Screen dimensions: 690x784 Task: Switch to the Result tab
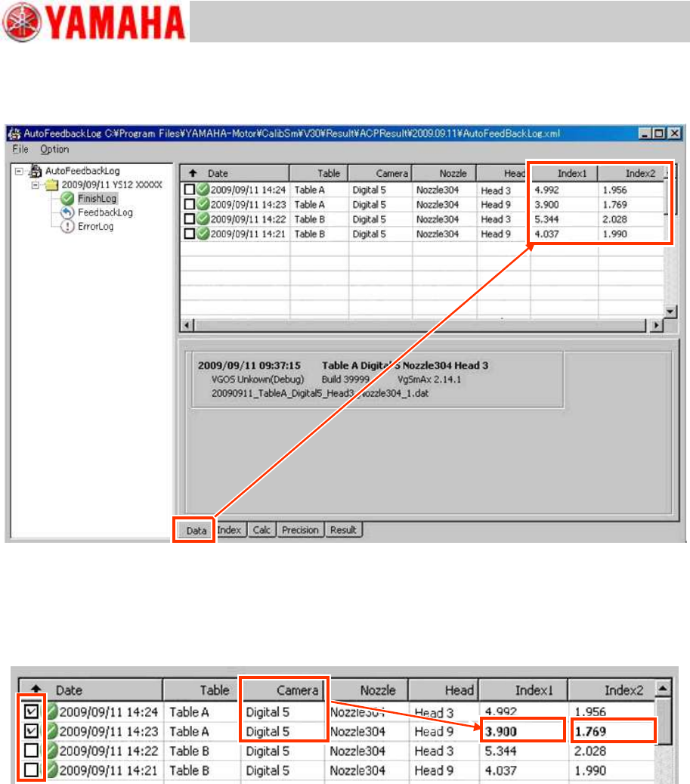click(x=344, y=530)
